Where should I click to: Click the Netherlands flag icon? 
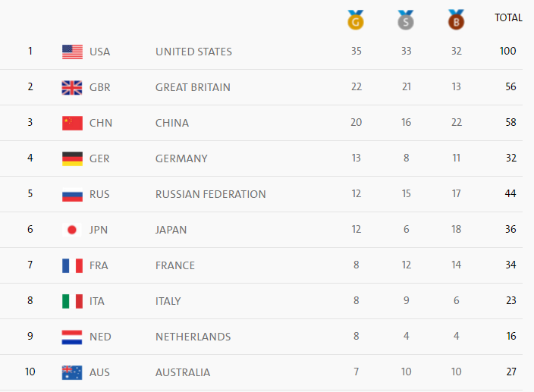(72, 337)
